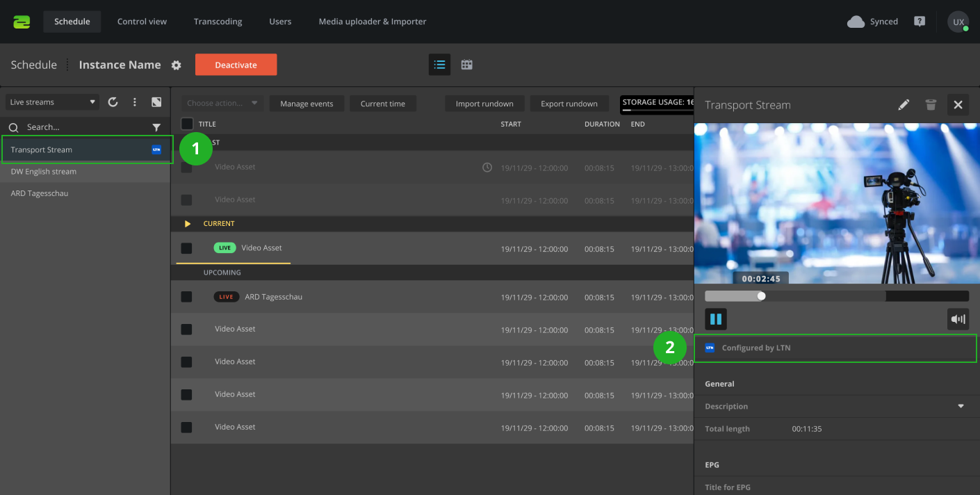980x495 pixels.
Task: Refresh the live streams list
Action: (113, 102)
